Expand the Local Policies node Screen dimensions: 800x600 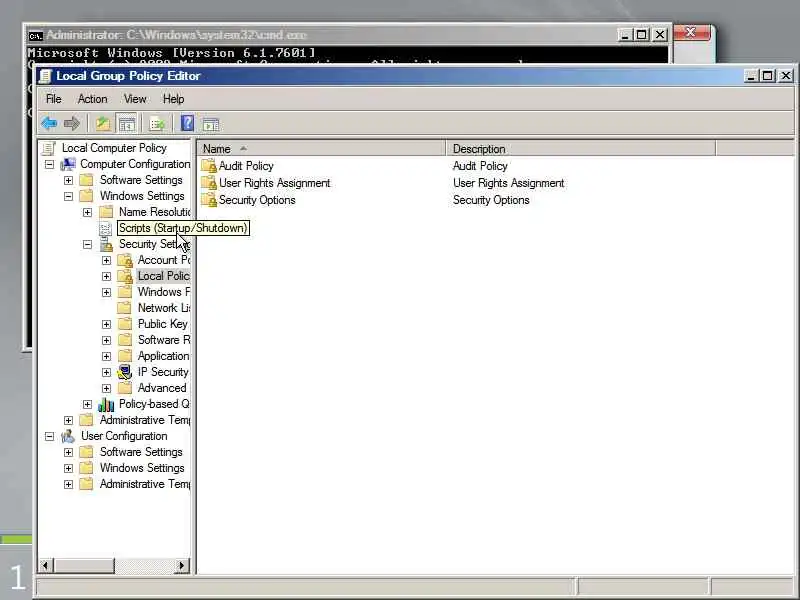click(x=106, y=276)
